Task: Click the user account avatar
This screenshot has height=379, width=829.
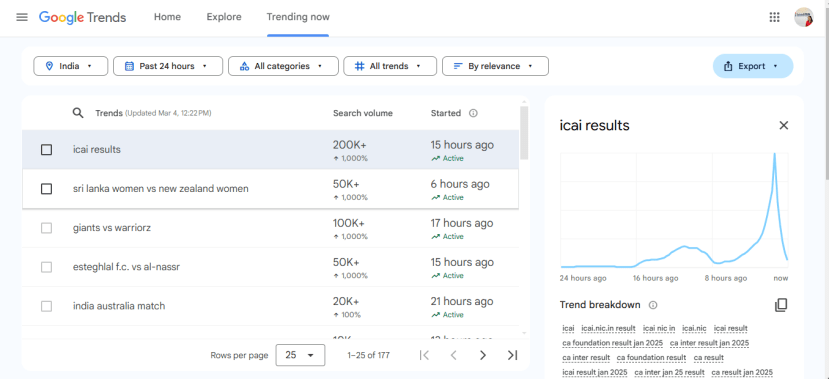Action: [804, 17]
